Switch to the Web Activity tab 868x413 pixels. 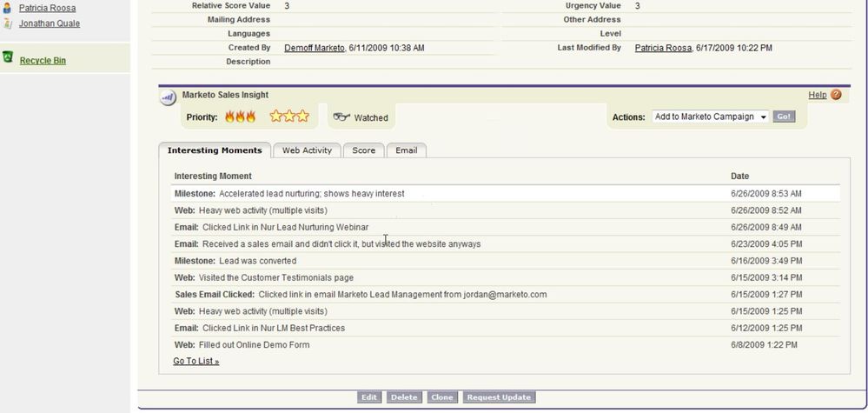coord(307,150)
